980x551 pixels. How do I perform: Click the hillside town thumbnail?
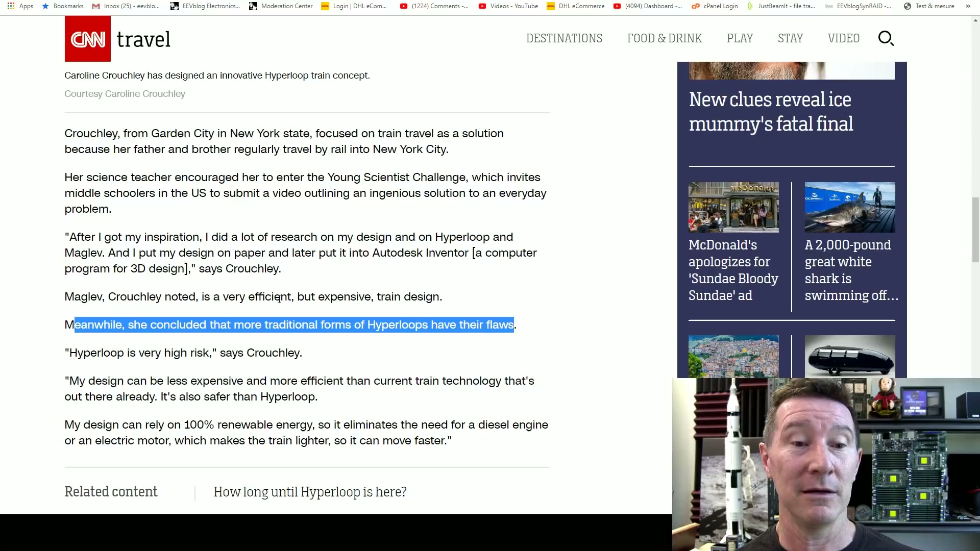pyautogui.click(x=733, y=356)
